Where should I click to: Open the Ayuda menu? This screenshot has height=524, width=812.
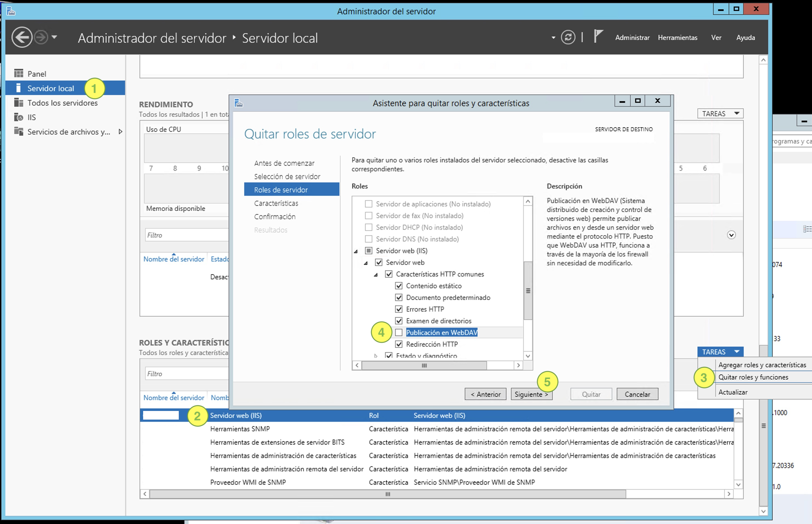coord(746,37)
